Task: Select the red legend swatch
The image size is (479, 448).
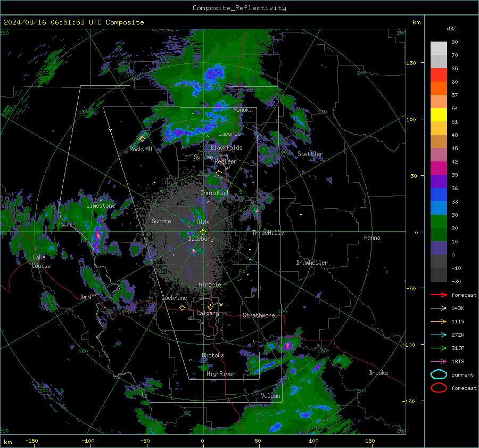Action: tap(439, 75)
